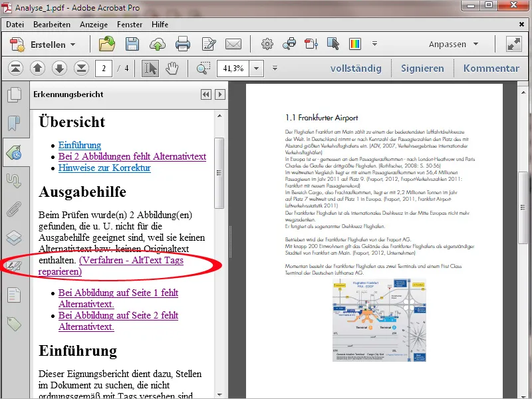Click the Frankfurt airport map image
This screenshot has height=399, width=532.
379,321
